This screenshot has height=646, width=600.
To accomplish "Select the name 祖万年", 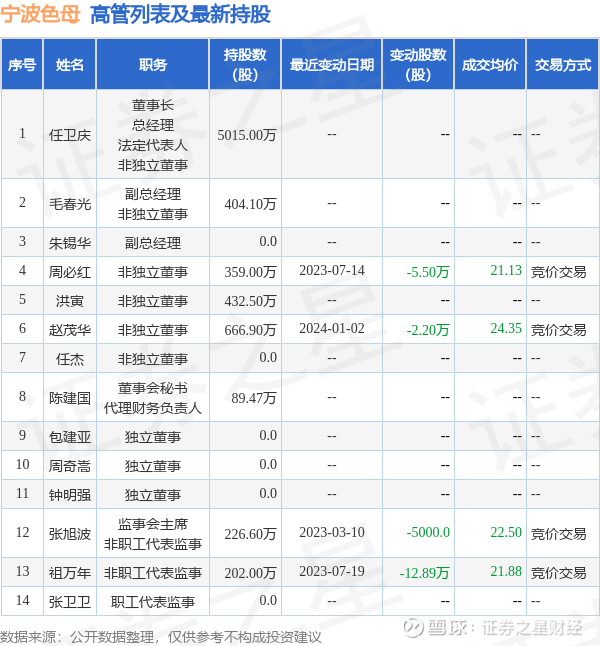I will click(70, 573).
